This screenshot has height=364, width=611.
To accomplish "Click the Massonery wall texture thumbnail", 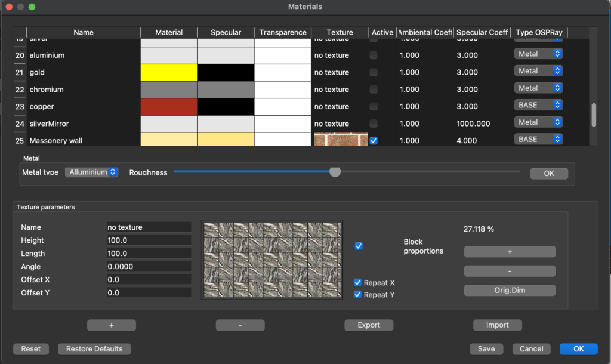I will (x=341, y=140).
